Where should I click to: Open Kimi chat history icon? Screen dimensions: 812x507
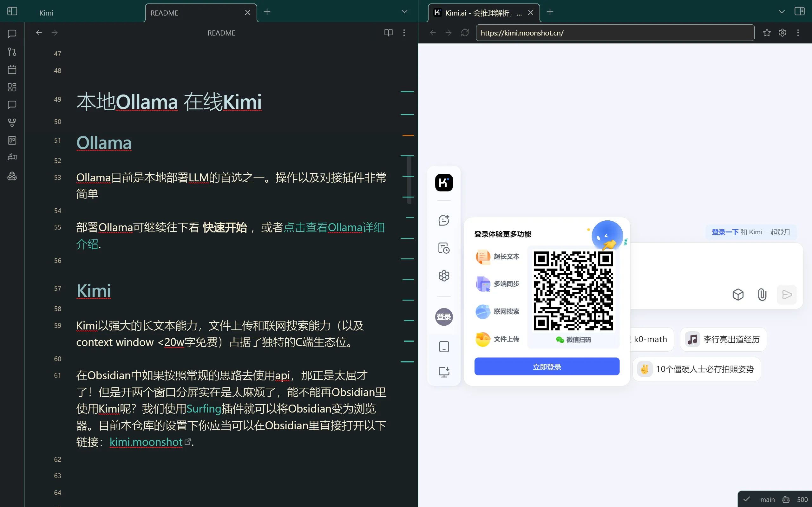(x=444, y=248)
